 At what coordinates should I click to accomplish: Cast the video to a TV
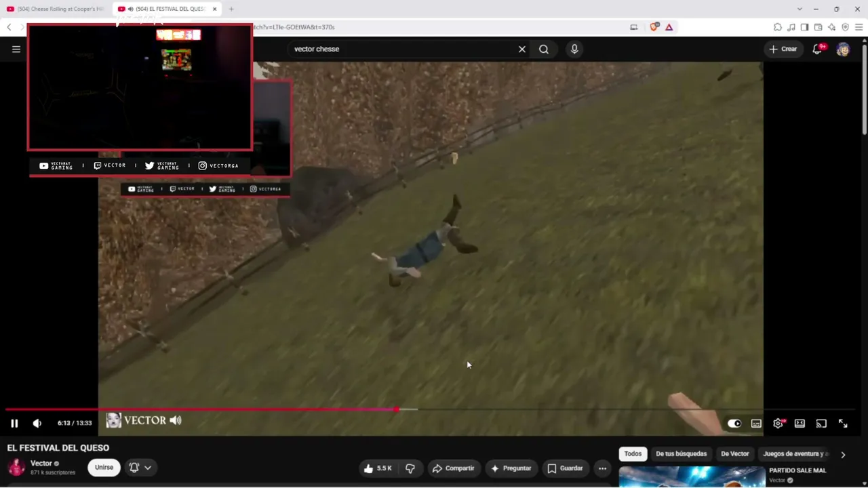click(x=821, y=424)
